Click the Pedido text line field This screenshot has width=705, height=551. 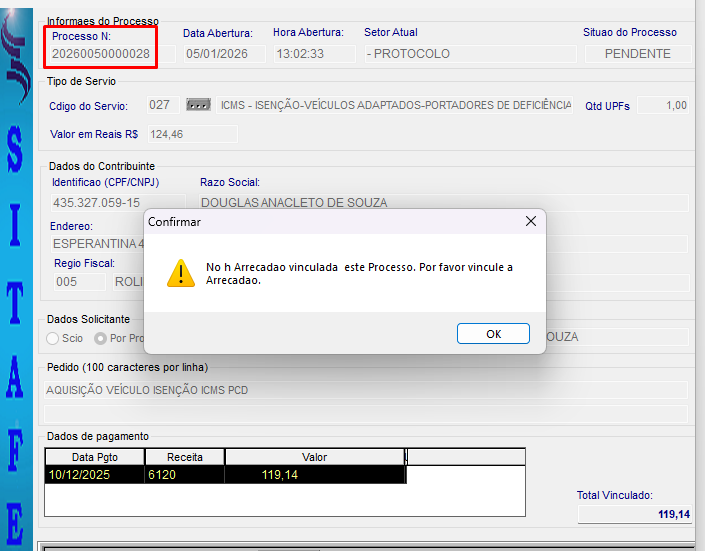tap(366, 390)
